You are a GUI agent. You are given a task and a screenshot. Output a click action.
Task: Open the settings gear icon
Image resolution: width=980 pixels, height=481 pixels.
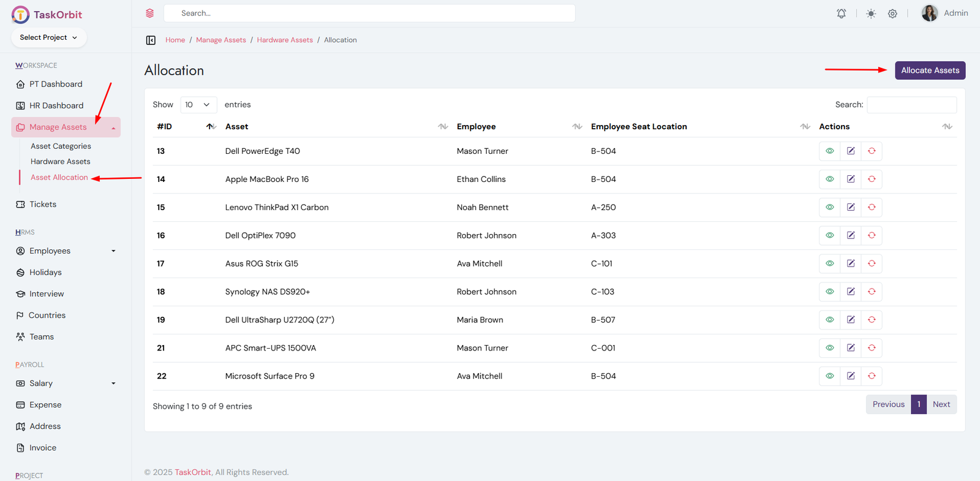[x=892, y=13]
